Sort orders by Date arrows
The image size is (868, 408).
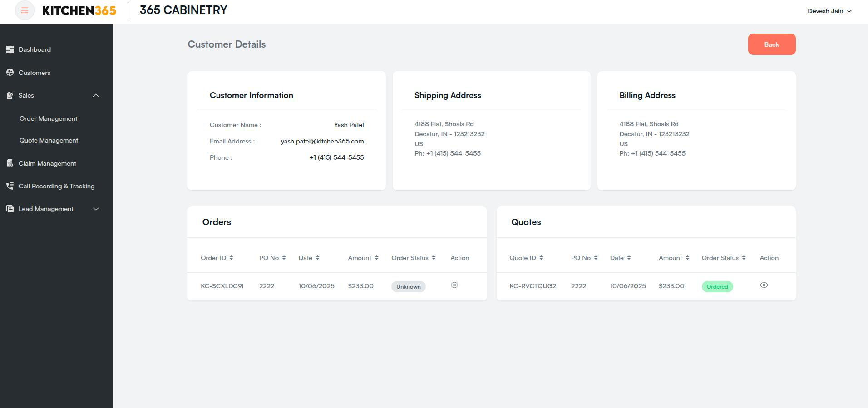pyautogui.click(x=317, y=258)
